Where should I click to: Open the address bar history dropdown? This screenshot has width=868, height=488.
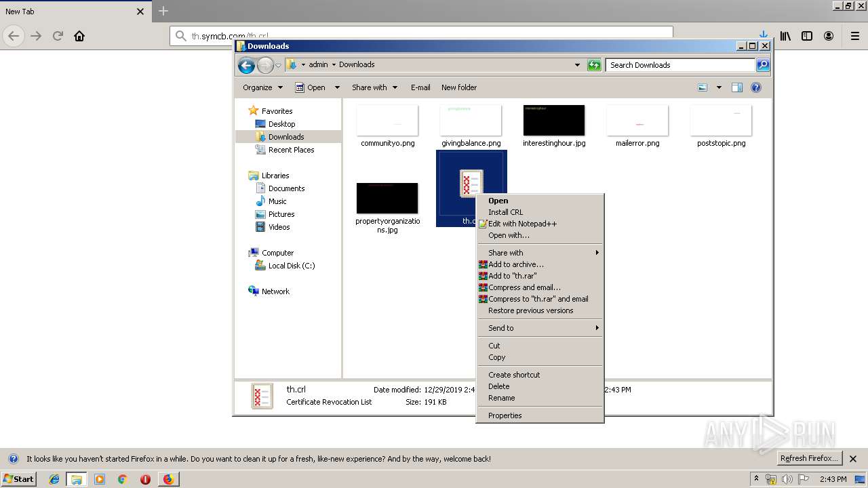tap(577, 65)
